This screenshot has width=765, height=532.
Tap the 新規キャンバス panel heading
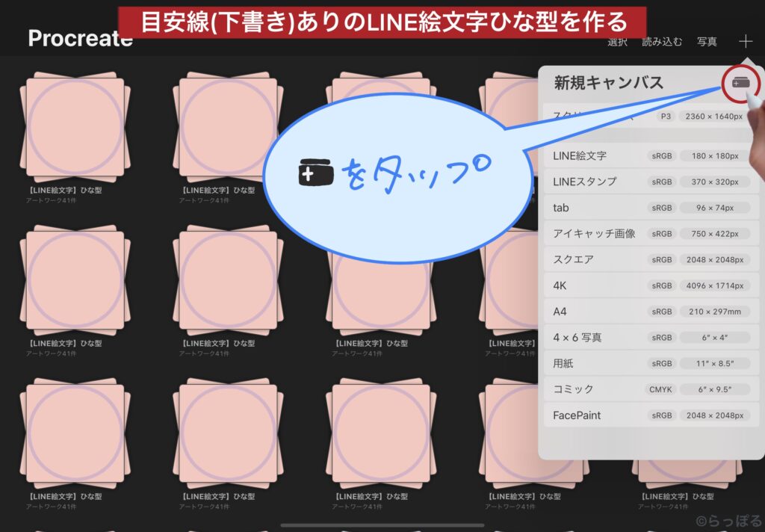tap(608, 82)
